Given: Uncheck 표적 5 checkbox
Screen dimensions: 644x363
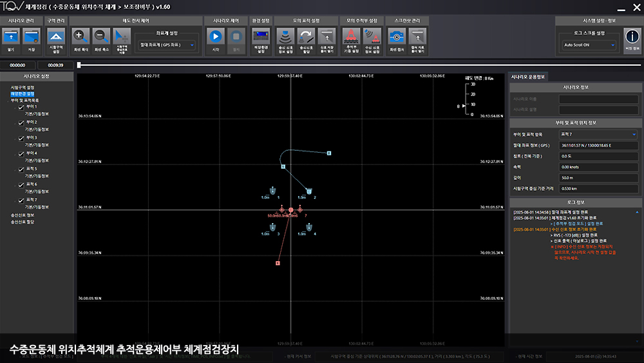Looking at the screenshot, I should pos(21,170).
